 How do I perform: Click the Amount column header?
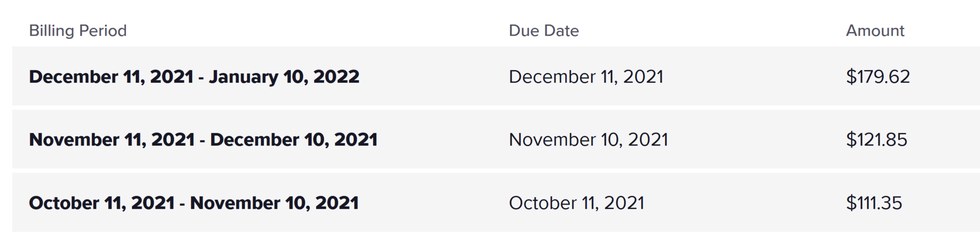coord(875,31)
